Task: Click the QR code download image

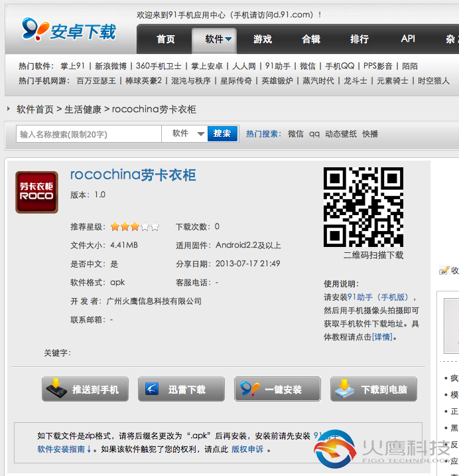Action: pyautogui.click(x=363, y=206)
